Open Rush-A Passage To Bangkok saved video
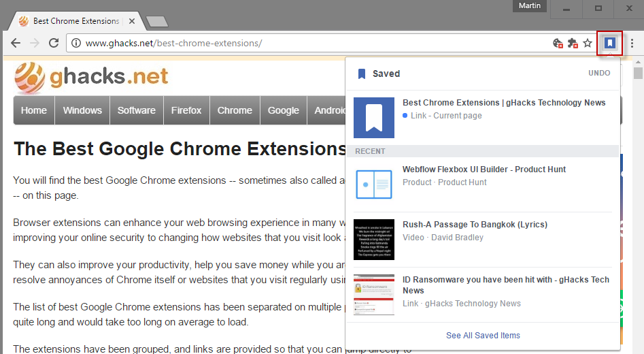Image resolution: width=644 pixels, height=354 pixels. [475, 224]
